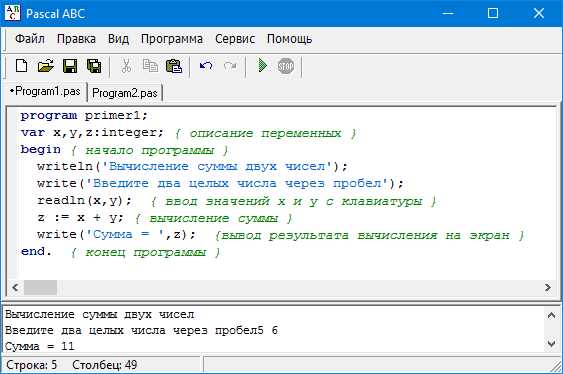Click the 'z := x + y;' assignment
Screen dimensions: 563x374
point(80,218)
